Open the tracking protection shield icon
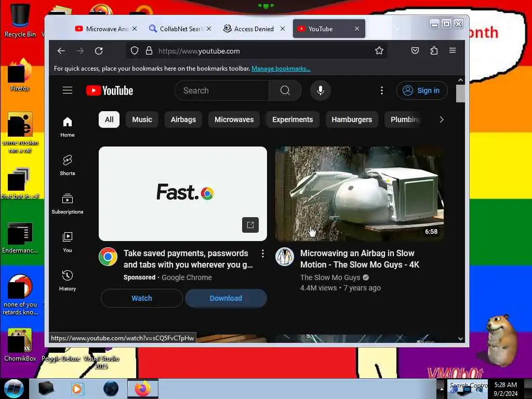 click(x=135, y=51)
